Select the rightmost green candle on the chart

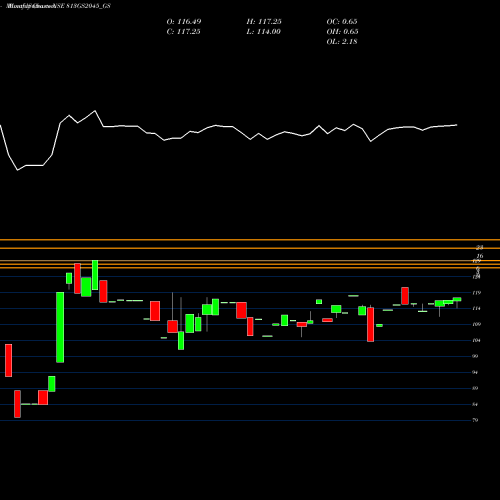pyautogui.click(x=457, y=299)
